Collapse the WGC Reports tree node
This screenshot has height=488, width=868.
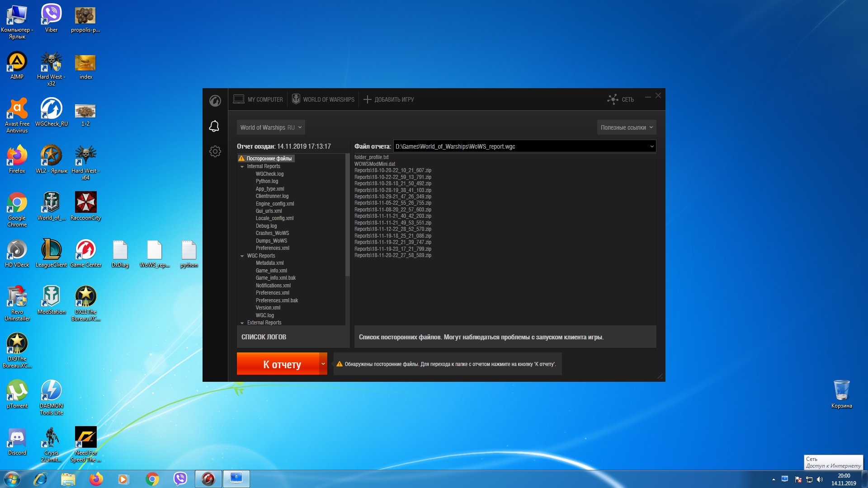pos(242,256)
